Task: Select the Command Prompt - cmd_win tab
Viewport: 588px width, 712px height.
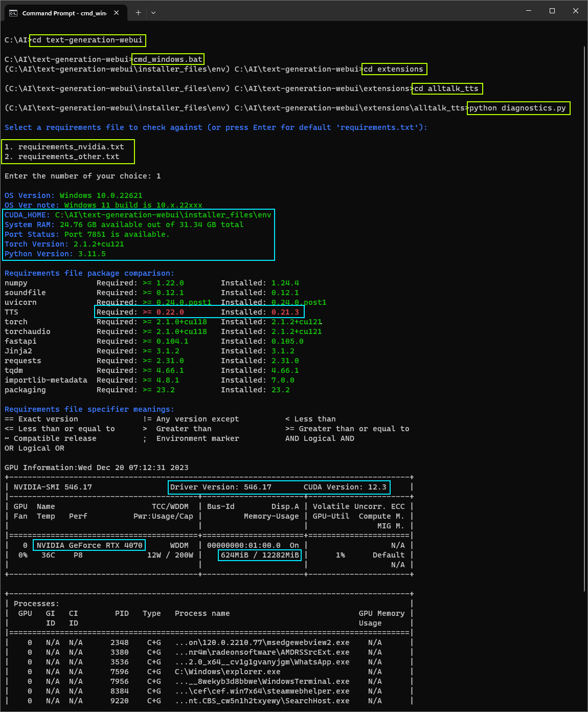Action: [x=65, y=13]
